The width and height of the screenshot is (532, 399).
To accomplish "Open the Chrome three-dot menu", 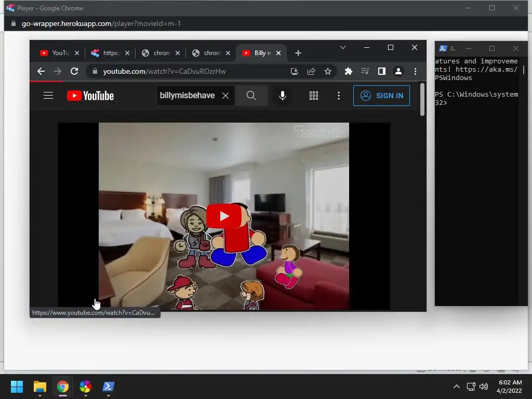I will click(x=415, y=71).
